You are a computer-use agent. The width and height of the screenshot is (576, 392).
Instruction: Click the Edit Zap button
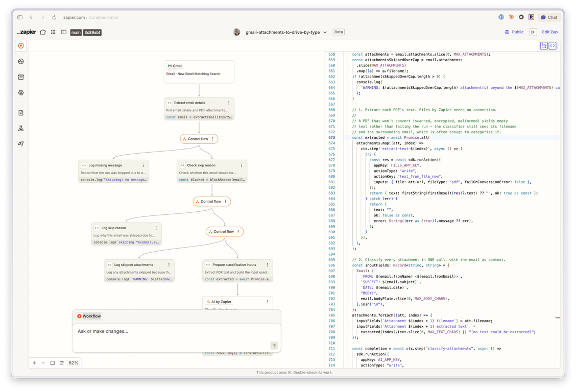coord(549,32)
